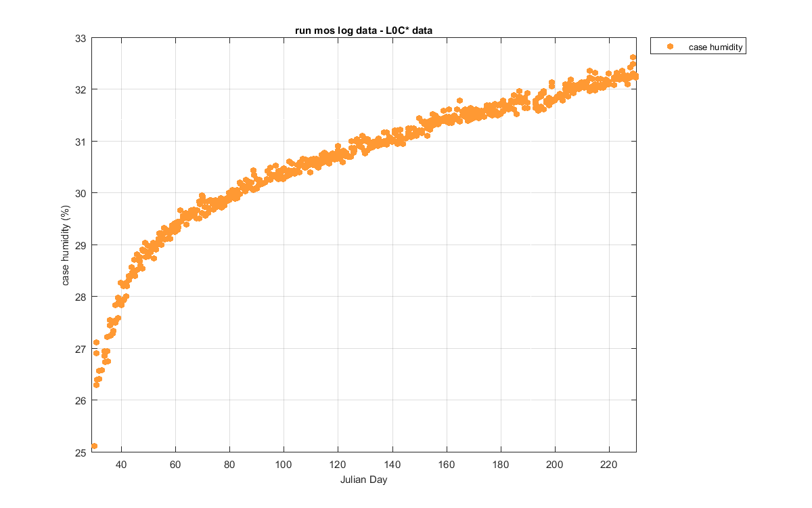Image resolution: width=812 pixels, height=508 pixels.
Task: Click the x-axis tick label 60
Action: point(175,464)
